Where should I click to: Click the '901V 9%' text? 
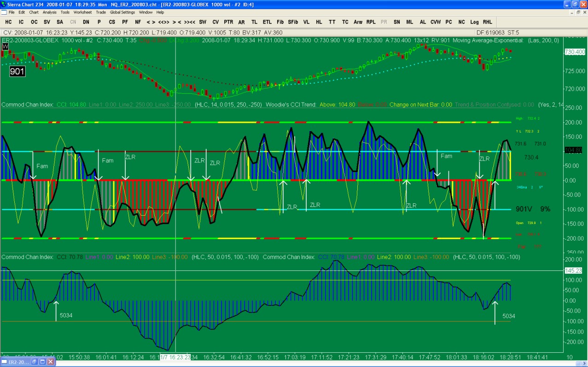pyautogui.click(x=533, y=209)
